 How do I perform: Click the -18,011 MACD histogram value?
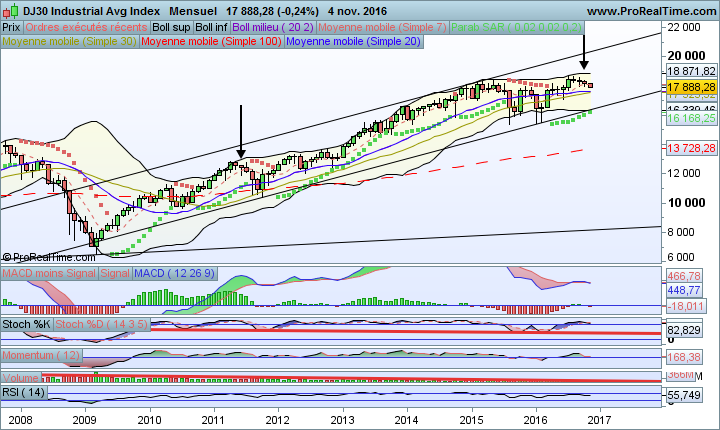(x=685, y=306)
